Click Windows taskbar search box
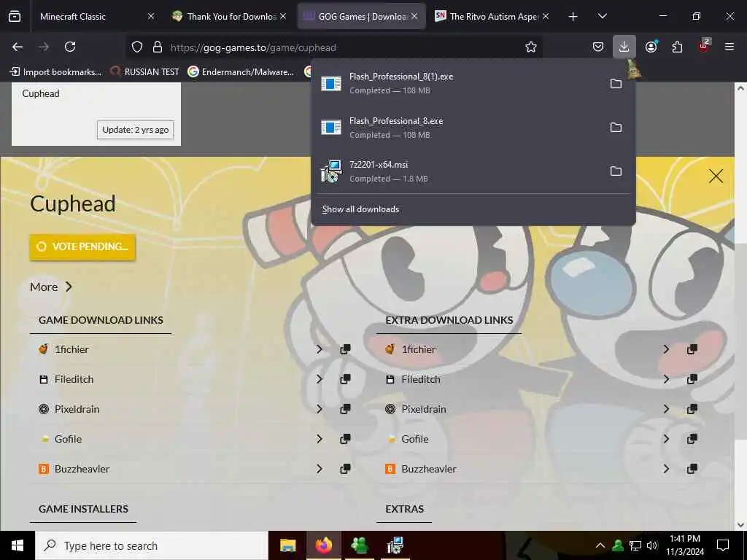The height and width of the screenshot is (560, 747). (152, 545)
